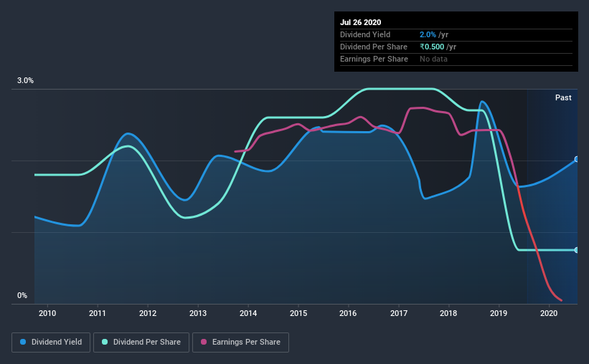The width and height of the screenshot is (589, 364).
Task: Click the 2010 x-axis label
Action: (x=47, y=313)
